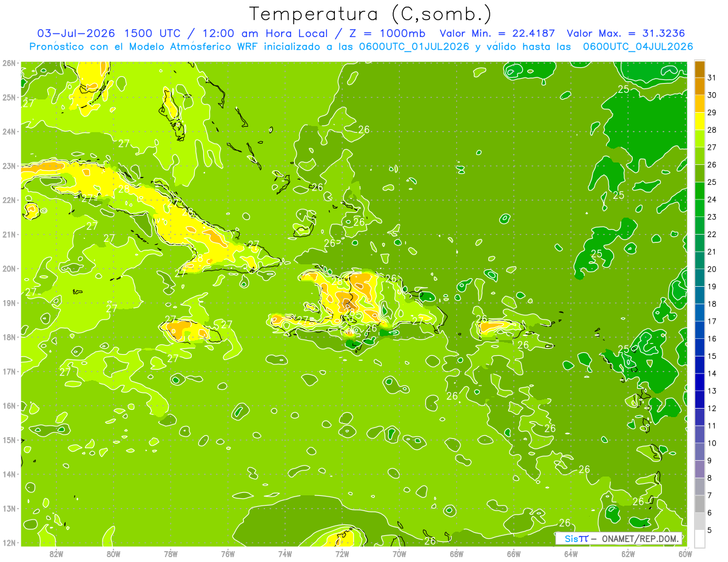Click the white bottom colorbar swatch below 5
Screen dimensions: 728x562
click(x=699, y=538)
